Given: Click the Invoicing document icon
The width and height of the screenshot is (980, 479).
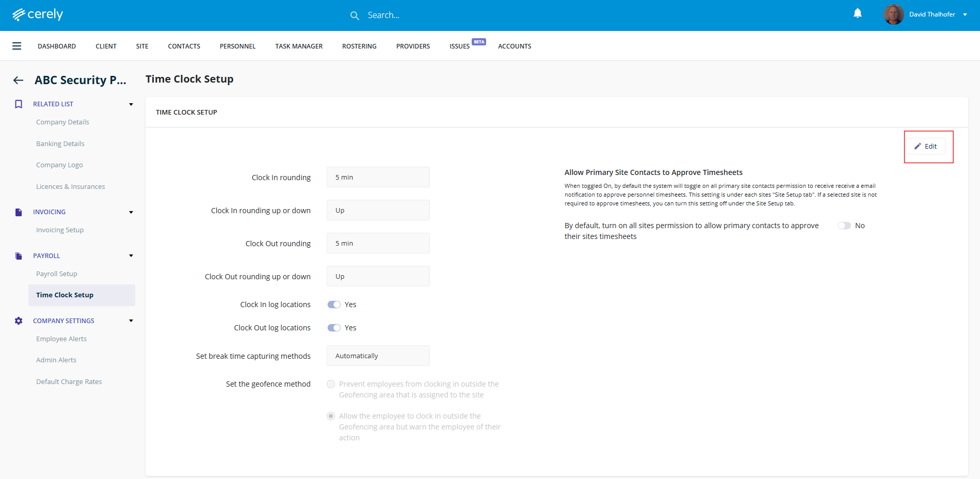Looking at the screenshot, I should coord(19,212).
